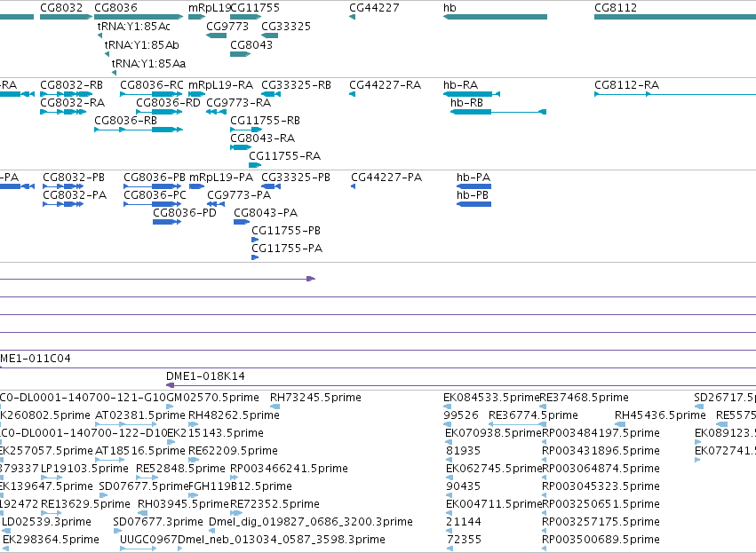Click the CG9773 gene label
This screenshot has width=756, height=553.
point(227,27)
